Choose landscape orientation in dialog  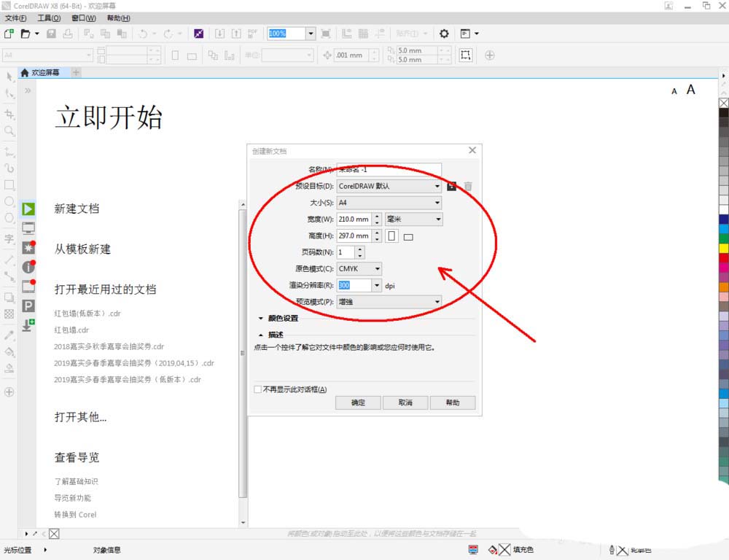point(408,237)
